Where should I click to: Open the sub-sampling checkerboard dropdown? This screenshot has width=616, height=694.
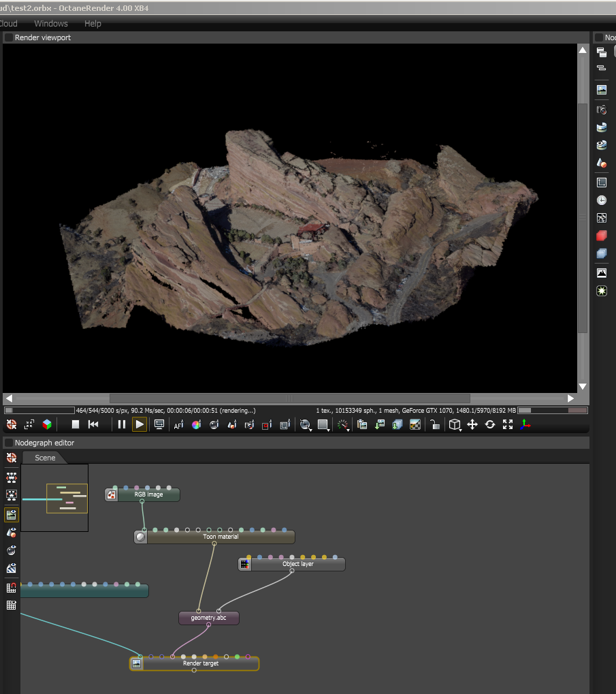pyautogui.click(x=323, y=425)
